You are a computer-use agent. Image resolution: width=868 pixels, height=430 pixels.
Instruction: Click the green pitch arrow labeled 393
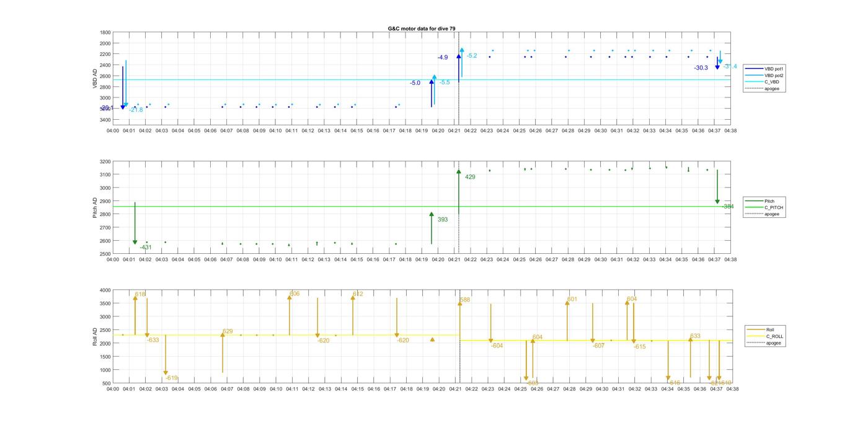coord(432,228)
